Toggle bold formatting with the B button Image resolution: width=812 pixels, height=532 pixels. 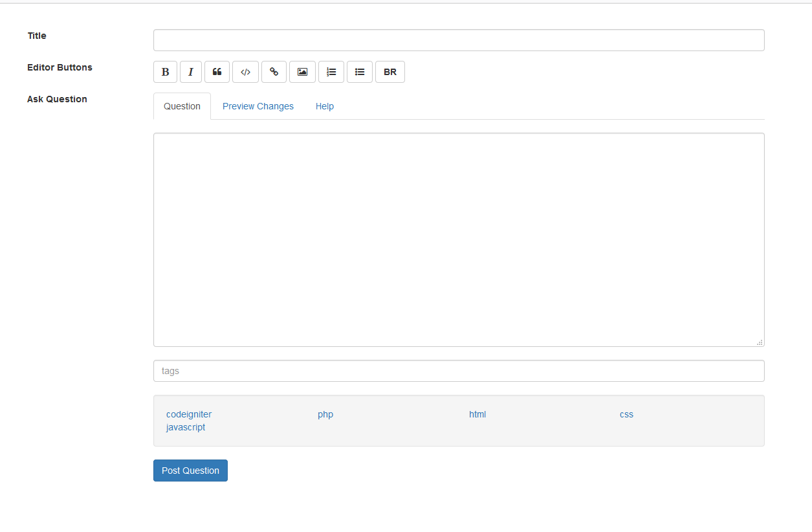(x=165, y=72)
